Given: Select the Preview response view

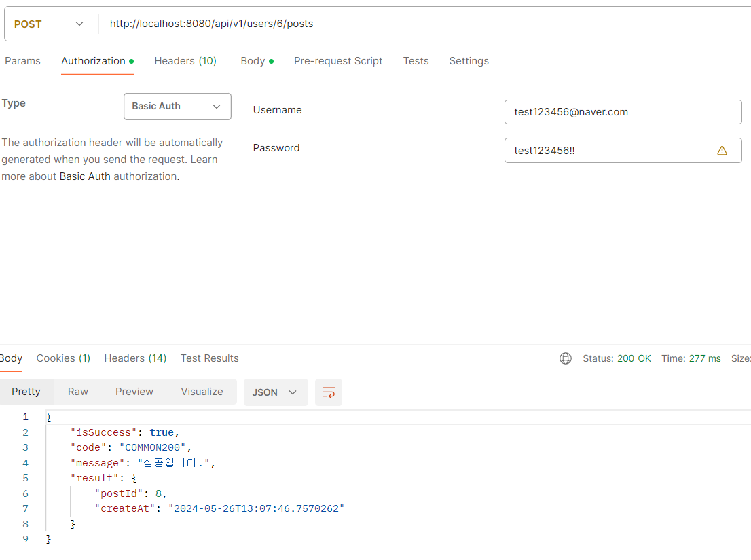Looking at the screenshot, I should coord(134,392).
